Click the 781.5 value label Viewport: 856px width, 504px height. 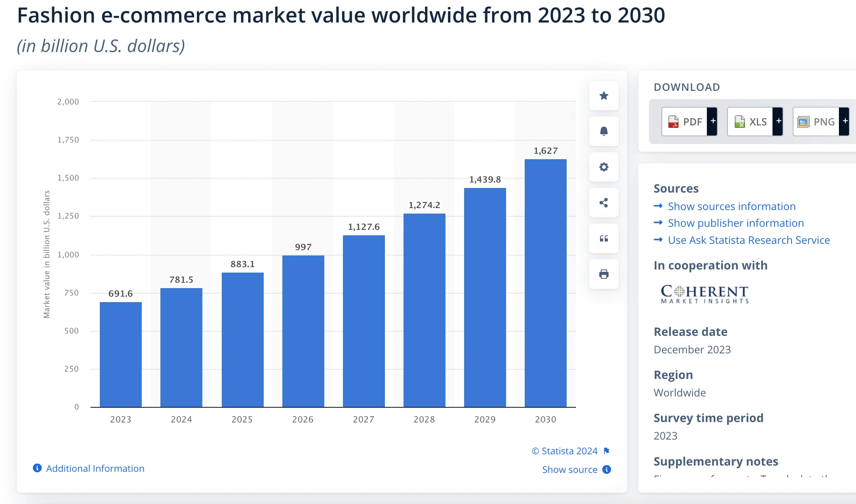coord(181,280)
